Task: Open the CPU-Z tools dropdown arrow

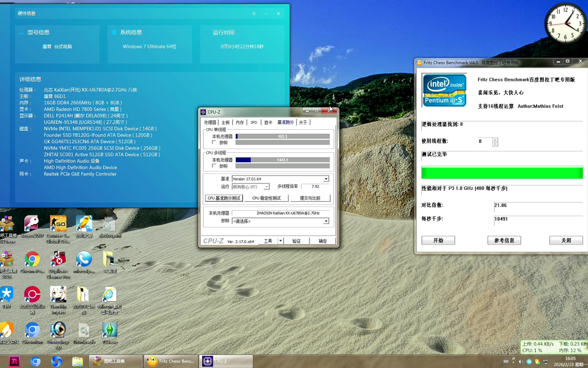Action: (280, 241)
